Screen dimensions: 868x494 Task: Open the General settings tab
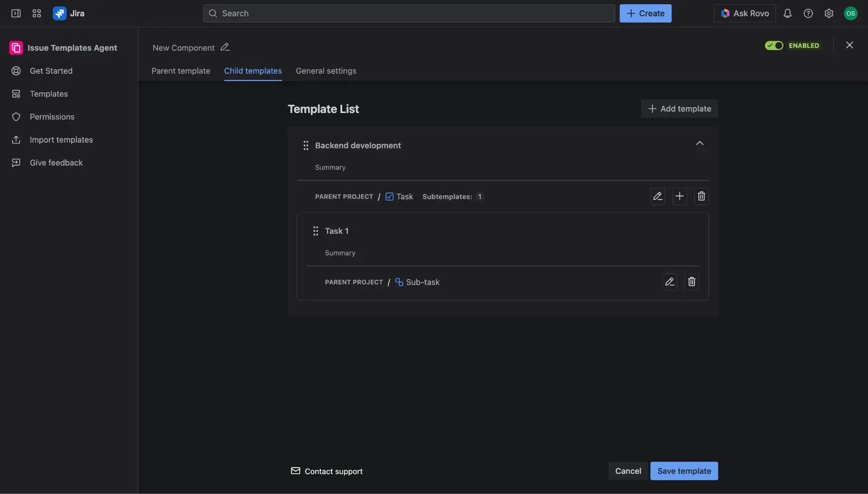326,71
